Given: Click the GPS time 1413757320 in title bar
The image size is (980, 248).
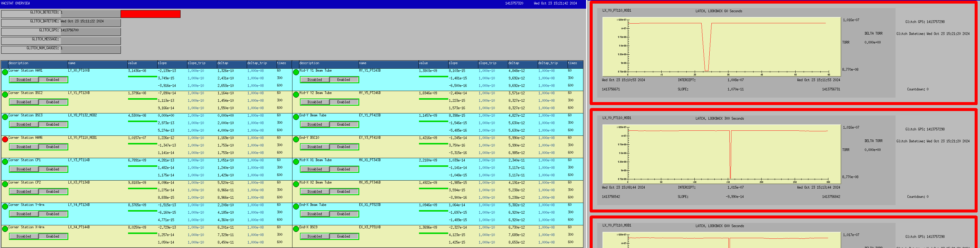Looking at the screenshot, I should click(514, 3).
